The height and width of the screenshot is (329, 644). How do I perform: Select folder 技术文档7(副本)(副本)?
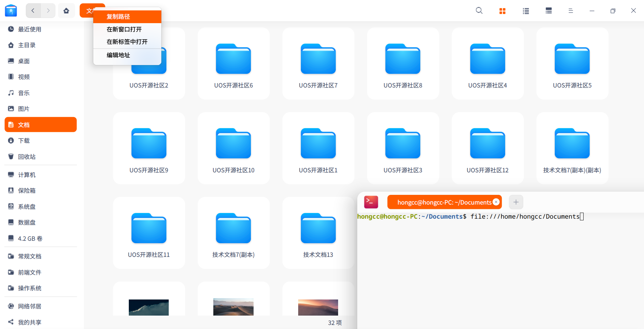coord(572,148)
